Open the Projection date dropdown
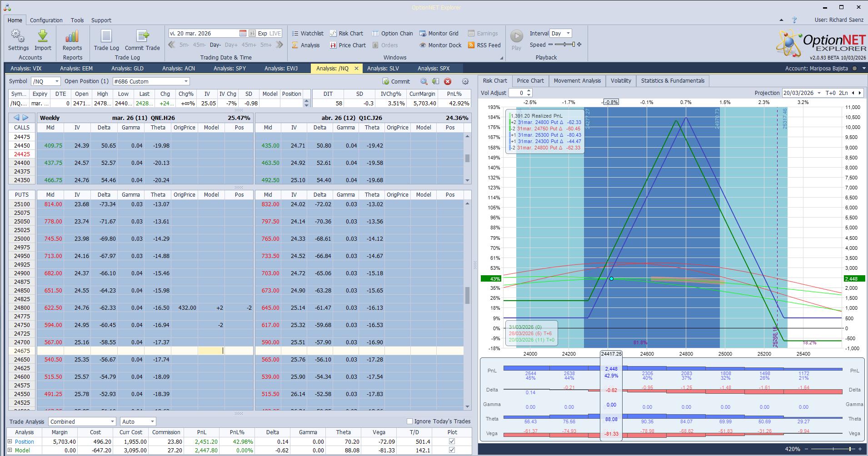Viewport: 868px width, 456px height. (819, 93)
